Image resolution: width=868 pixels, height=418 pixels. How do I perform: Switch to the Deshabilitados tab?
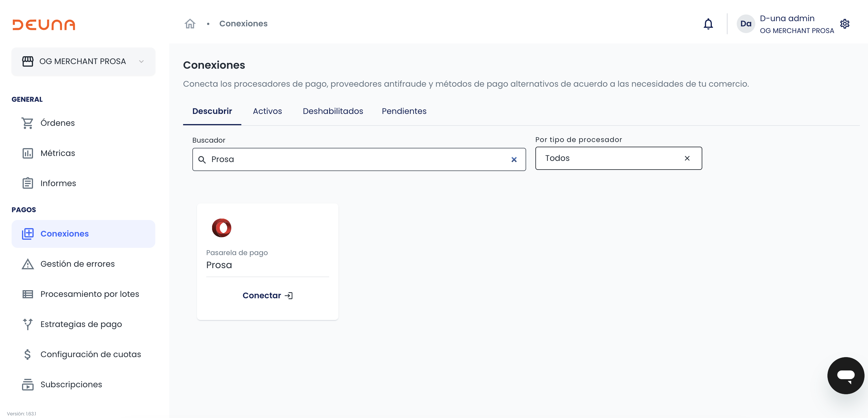coord(333,111)
